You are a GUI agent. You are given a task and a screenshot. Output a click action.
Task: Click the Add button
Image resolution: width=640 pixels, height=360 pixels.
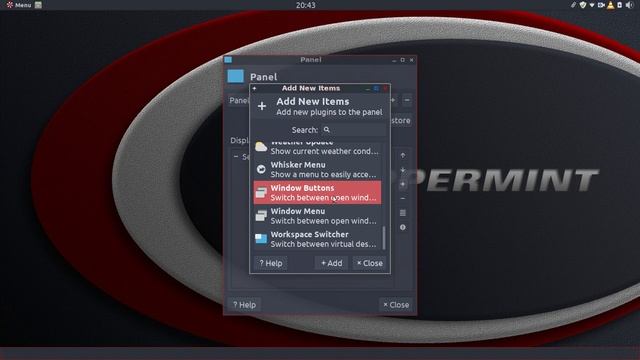[331, 263]
